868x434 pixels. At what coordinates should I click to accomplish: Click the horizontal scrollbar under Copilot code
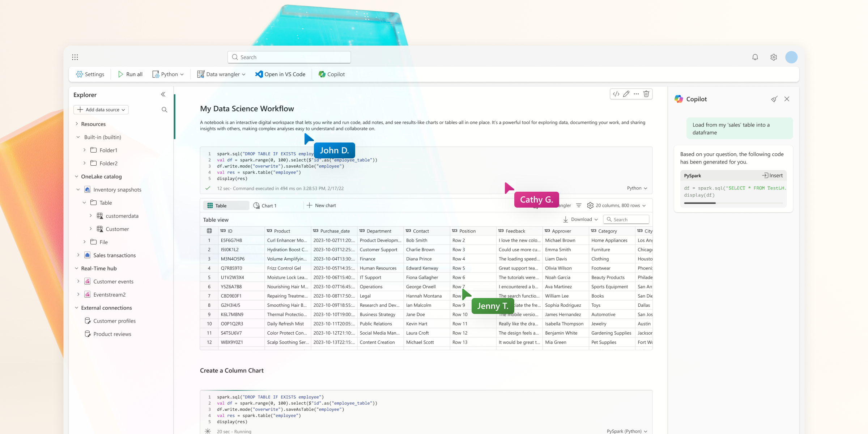pyautogui.click(x=700, y=203)
